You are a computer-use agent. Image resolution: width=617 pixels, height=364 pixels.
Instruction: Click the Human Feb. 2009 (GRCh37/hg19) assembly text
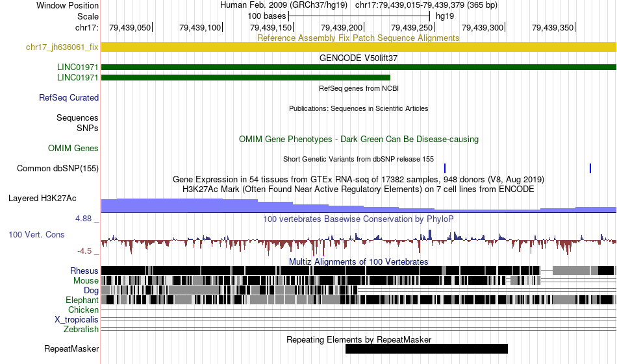point(284,5)
